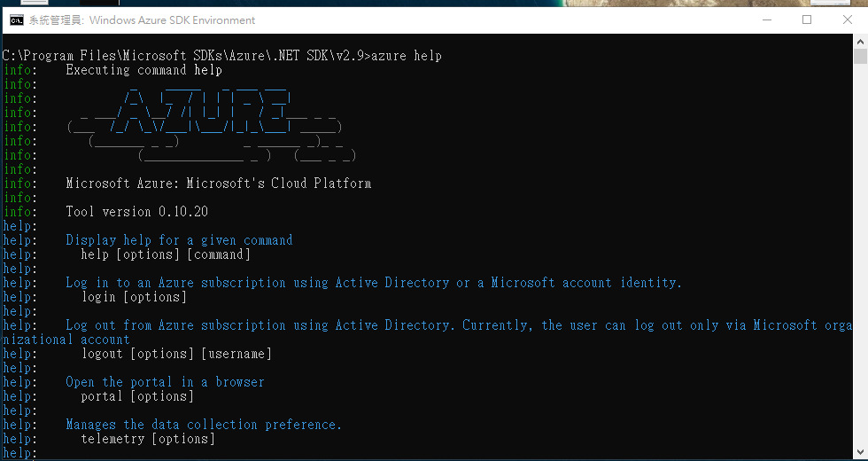The width and height of the screenshot is (868, 461).
Task: Click 'nizational account' wrapped line
Action: coord(66,340)
